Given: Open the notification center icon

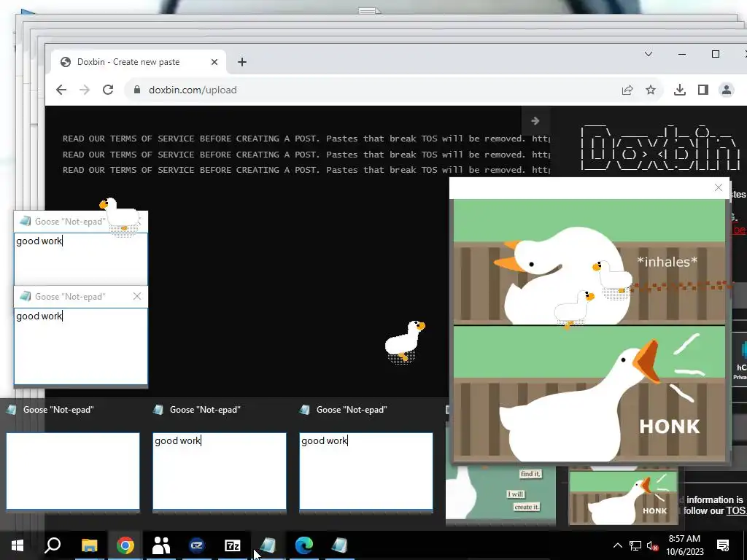Looking at the screenshot, I should coord(723,545).
